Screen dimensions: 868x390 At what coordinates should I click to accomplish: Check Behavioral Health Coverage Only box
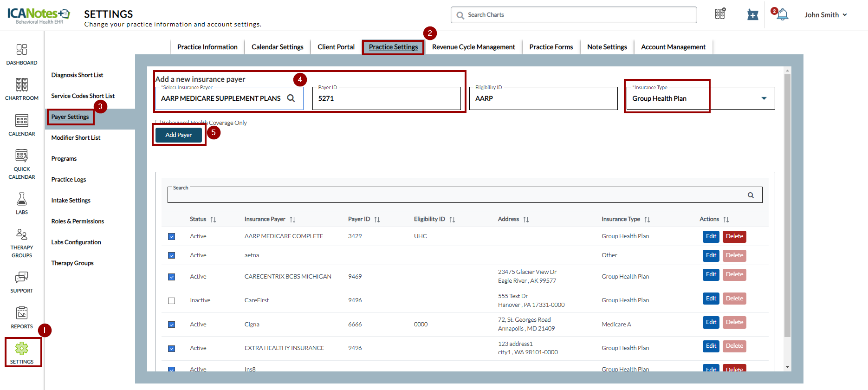pyautogui.click(x=158, y=123)
